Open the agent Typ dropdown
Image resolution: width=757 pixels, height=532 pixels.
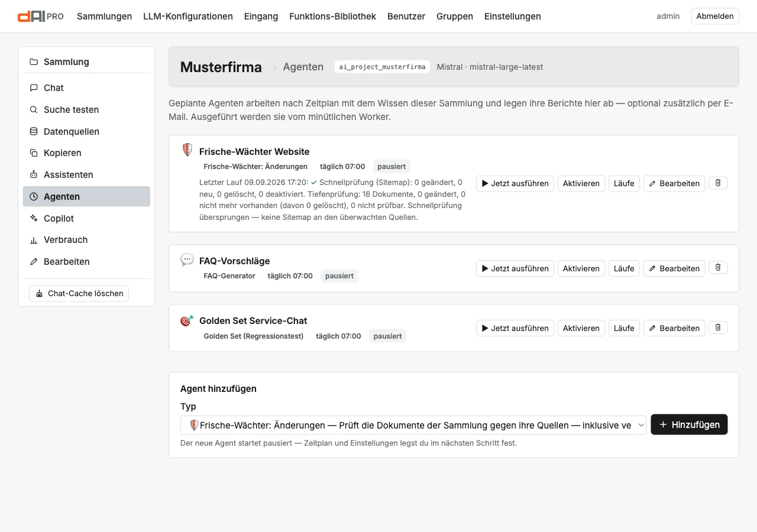413,425
